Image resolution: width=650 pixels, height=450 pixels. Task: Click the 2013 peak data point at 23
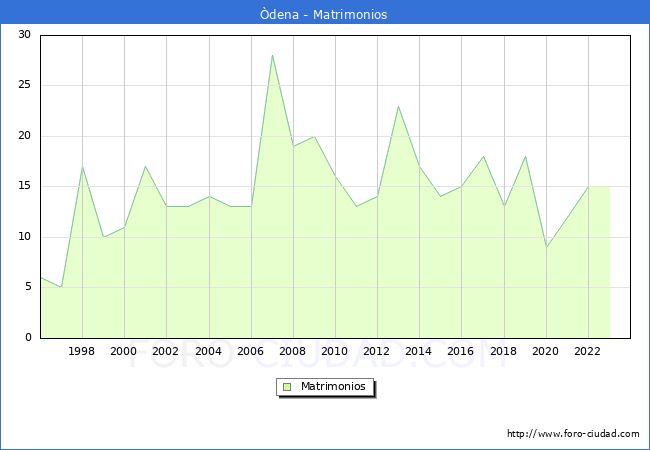(398, 106)
